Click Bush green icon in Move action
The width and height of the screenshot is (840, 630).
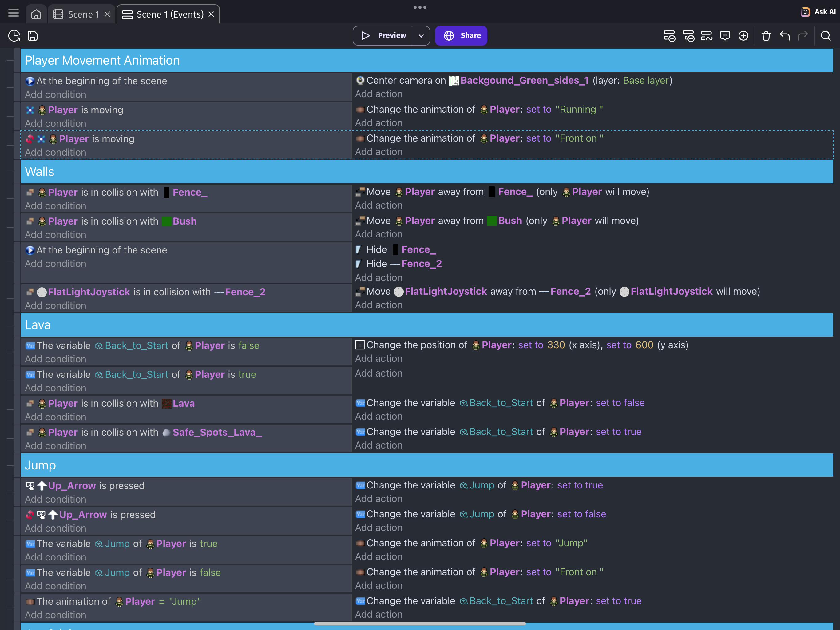[491, 221]
